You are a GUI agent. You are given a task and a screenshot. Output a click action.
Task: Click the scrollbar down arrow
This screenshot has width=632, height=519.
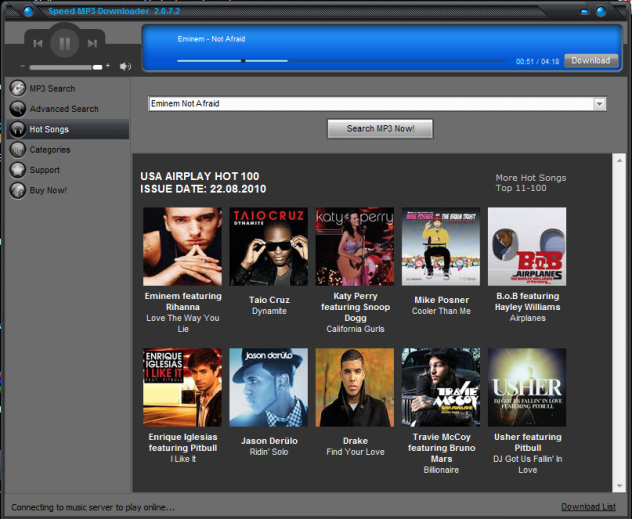pos(619,486)
